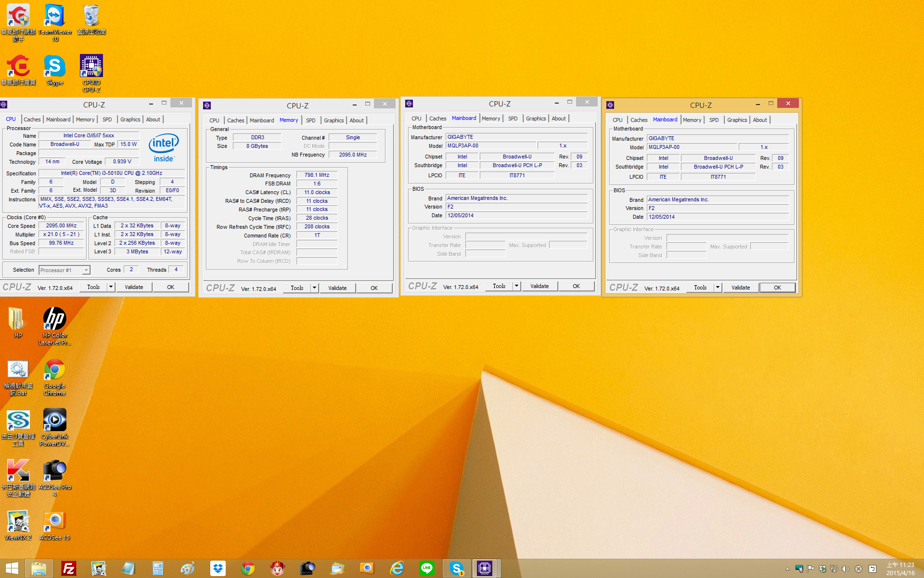
Task: Click the NB Frequency value 2095.0 MHz
Action: tap(353, 155)
